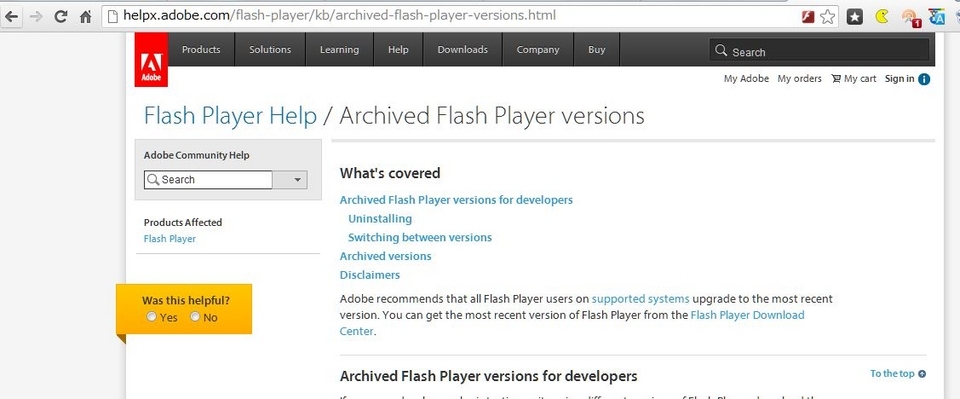Screen dimensions: 960x399
Task: Open Flash Player under Products Affected
Action: pos(170,239)
